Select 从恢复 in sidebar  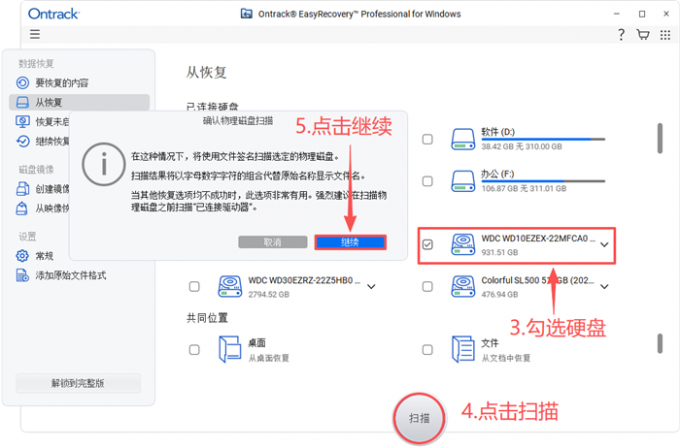pos(79,102)
